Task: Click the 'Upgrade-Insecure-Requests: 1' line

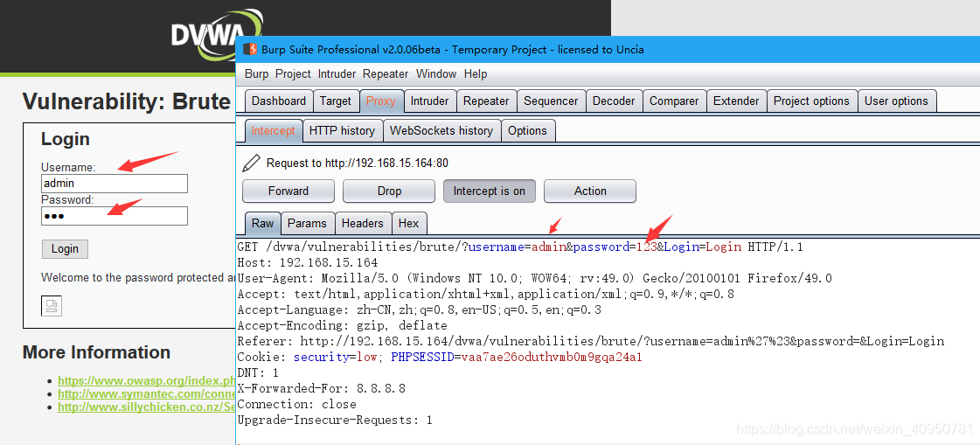Action: 335,420
